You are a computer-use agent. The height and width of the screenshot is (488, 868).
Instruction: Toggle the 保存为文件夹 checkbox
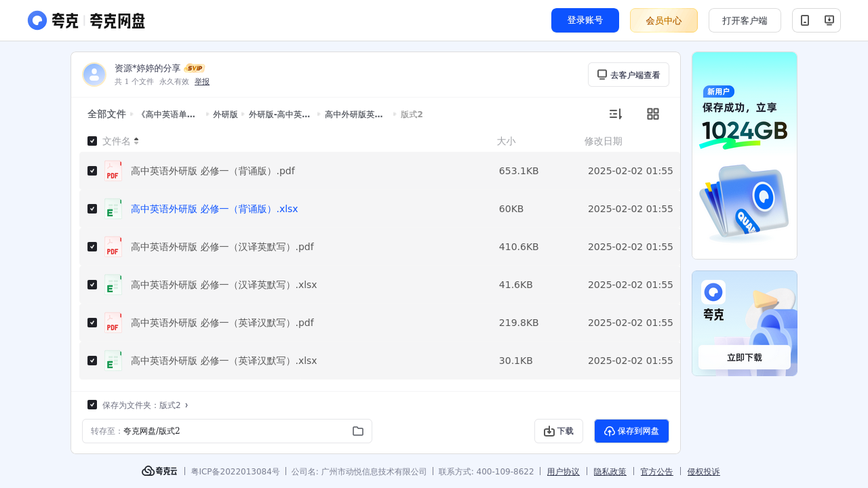(x=92, y=405)
